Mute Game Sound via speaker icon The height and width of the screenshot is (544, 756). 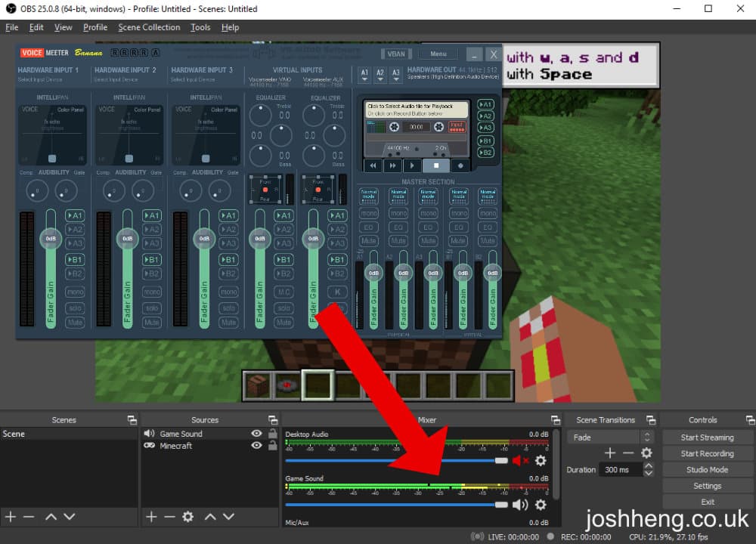click(x=520, y=505)
